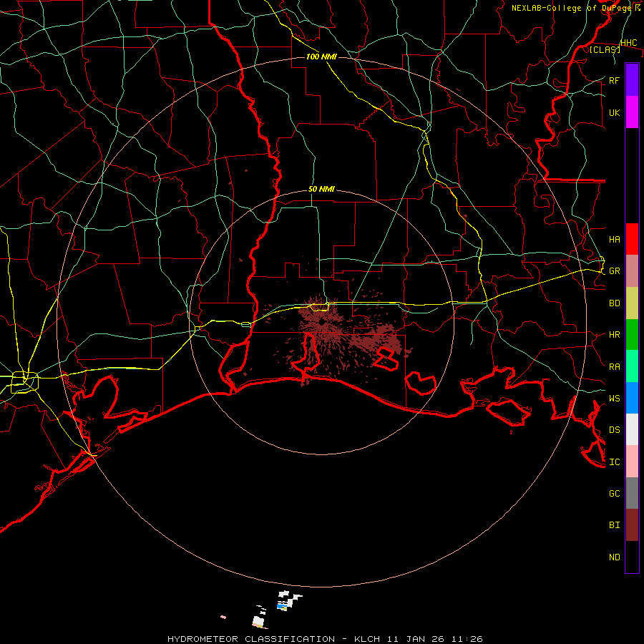Click the 50 NMI range ring label

pyautogui.click(x=321, y=190)
